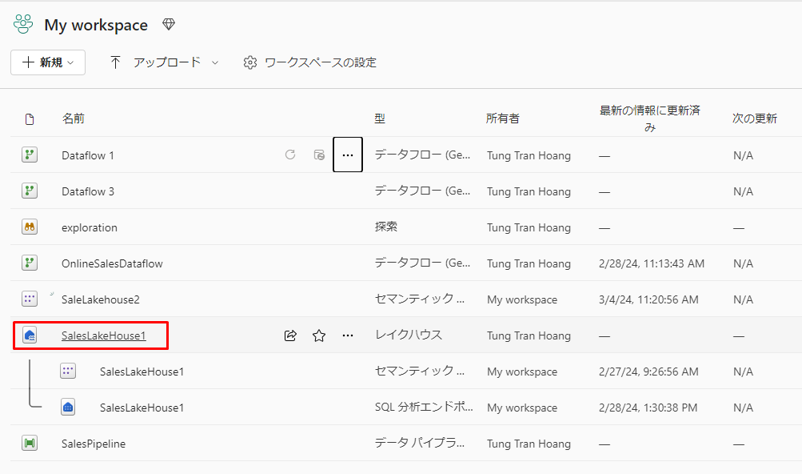802x474 pixels.
Task: Click My workspace owner of SaleLakehouse2
Action: [x=522, y=300]
